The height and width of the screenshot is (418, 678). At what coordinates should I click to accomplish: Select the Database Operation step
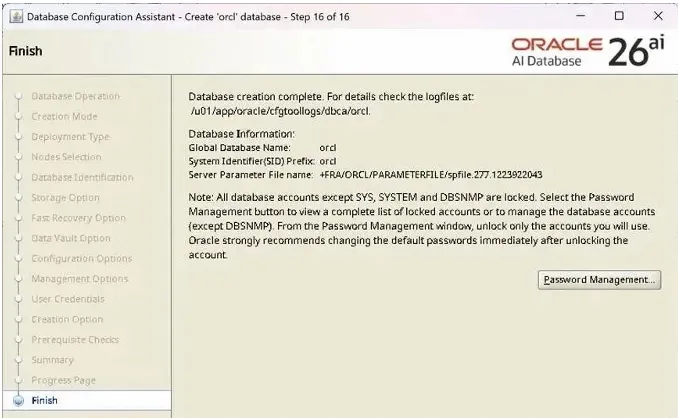tap(75, 96)
